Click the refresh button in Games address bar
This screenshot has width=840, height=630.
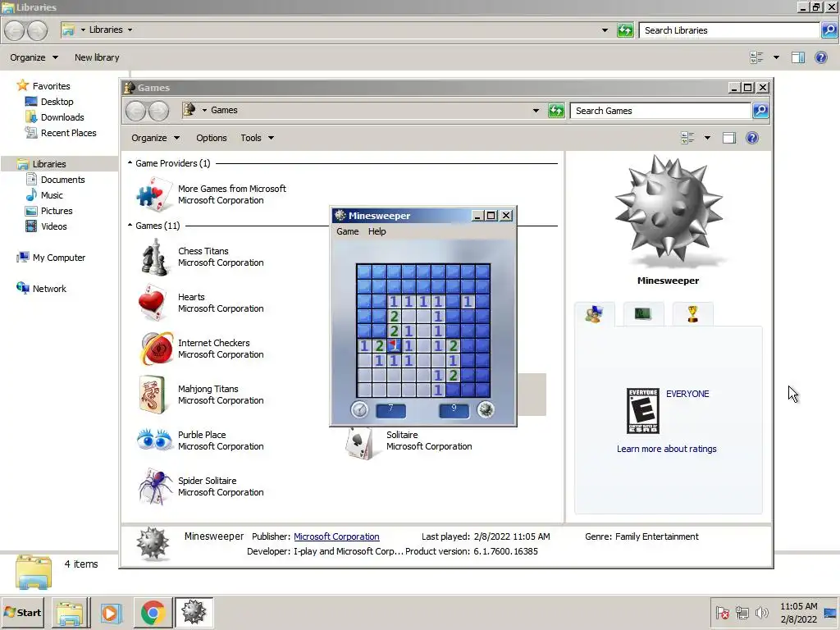[556, 111]
